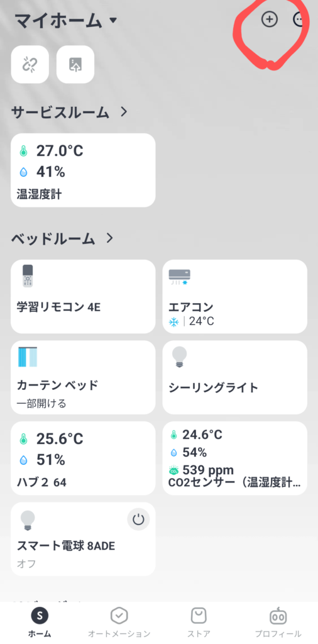Expand the サービスルーム room chevron
The height and width of the screenshot is (644, 318).
tap(124, 112)
